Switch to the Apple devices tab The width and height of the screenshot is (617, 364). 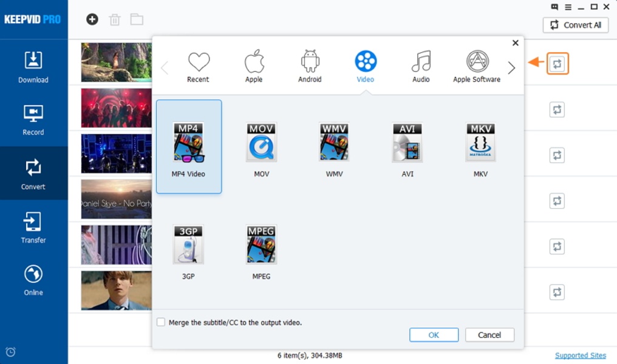click(254, 67)
